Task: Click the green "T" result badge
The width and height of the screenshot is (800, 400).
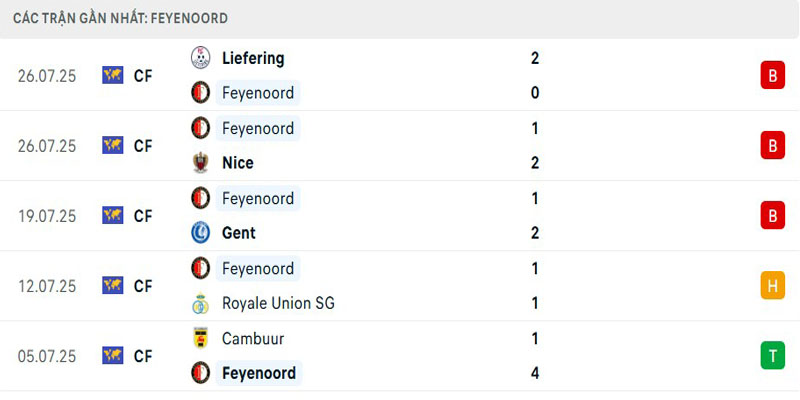Action: [x=772, y=355]
